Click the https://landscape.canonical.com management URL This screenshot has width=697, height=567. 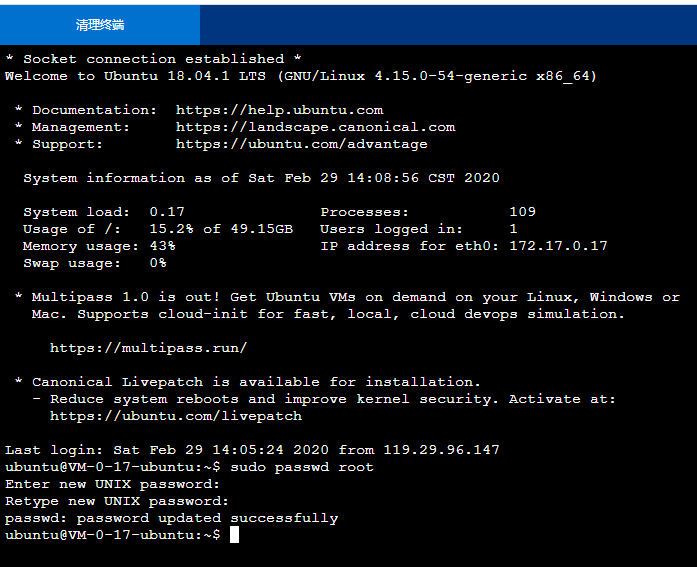click(x=315, y=127)
